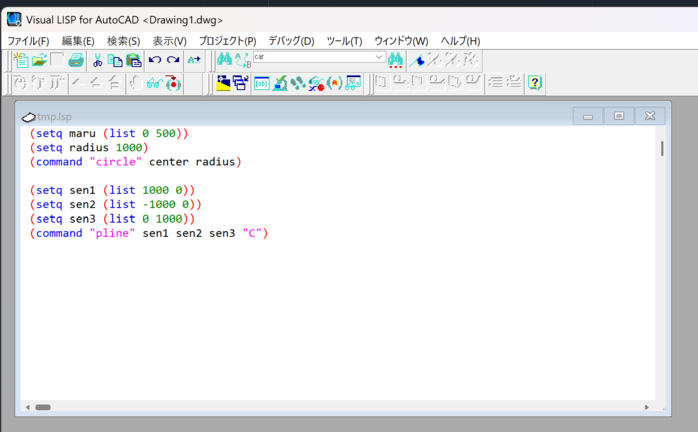Open a file using the folder icon
Viewport: 698px width, 432px height.
39,61
